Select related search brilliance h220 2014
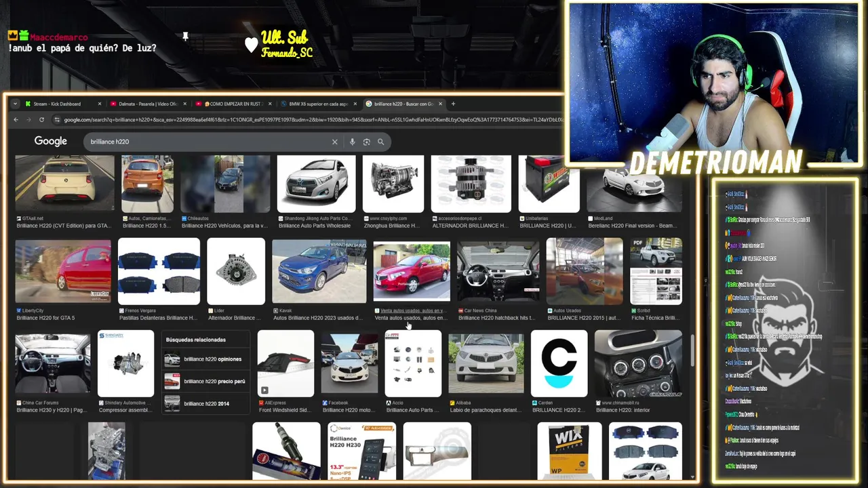This screenshot has height=488, width=868. click(x=205, y=403)
